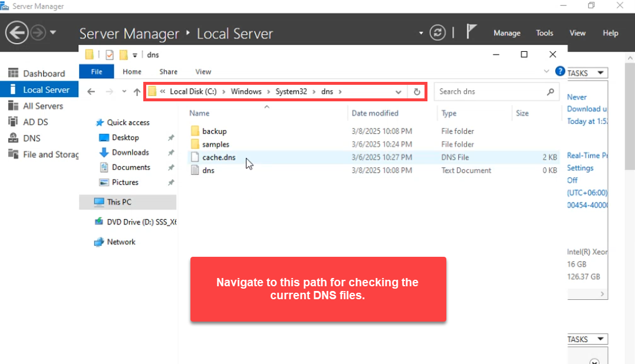
Task: Expand the ribbon chevron
Action: 547,72
